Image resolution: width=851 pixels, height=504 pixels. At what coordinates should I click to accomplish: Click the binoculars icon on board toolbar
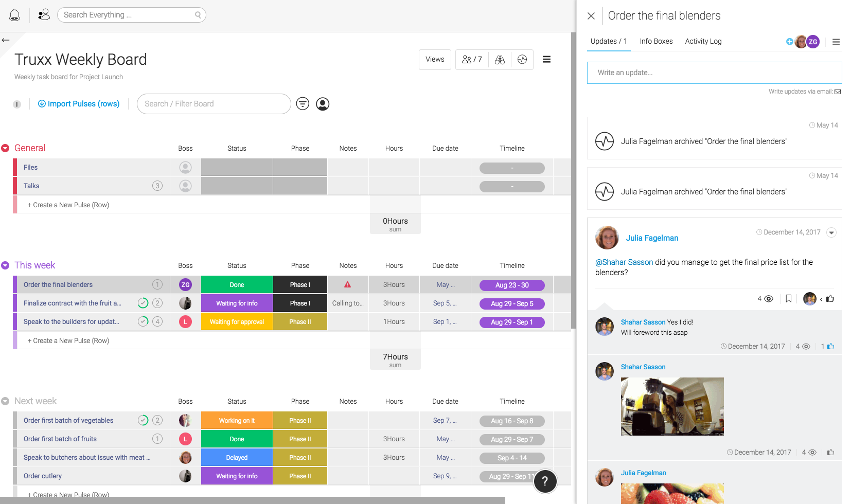(500, 60)
